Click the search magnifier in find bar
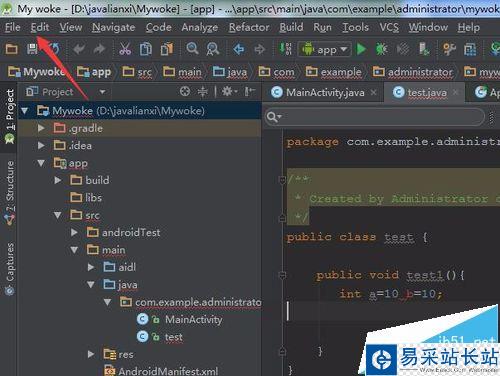This screenshot has width=500, height=376. (x=274, y=117)
